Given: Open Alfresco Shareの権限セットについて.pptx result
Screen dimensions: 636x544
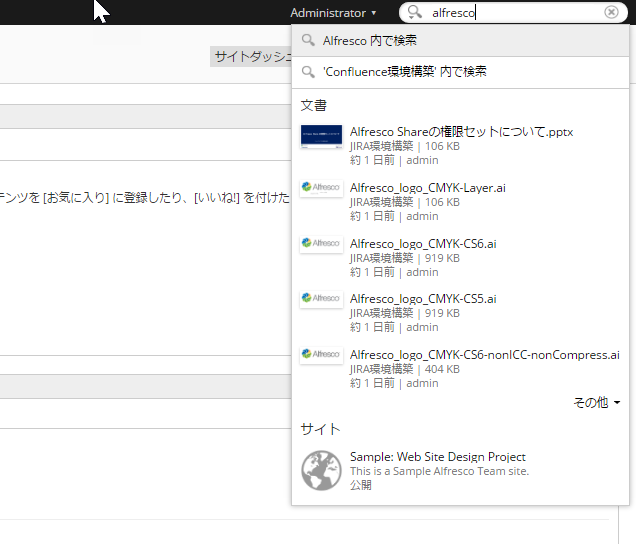Looking at the screenshot, I should click(461, 132).
